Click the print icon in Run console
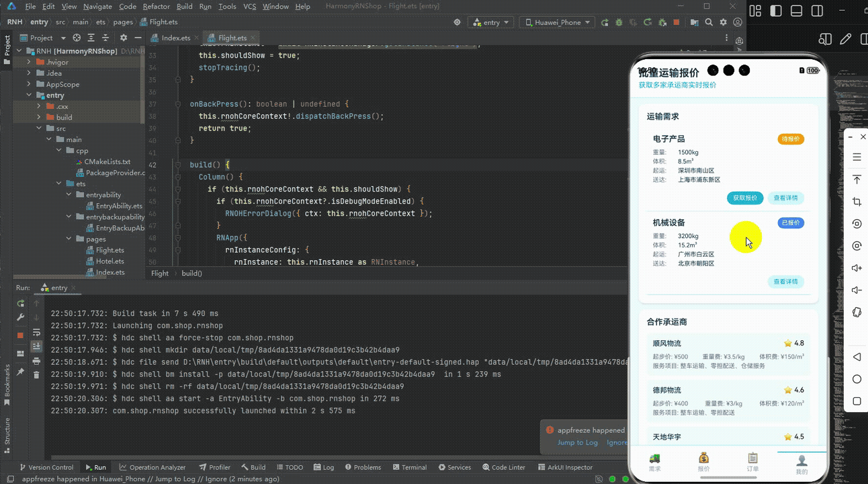The height and width of the screenshot is (484, 868). coord(36,361)
